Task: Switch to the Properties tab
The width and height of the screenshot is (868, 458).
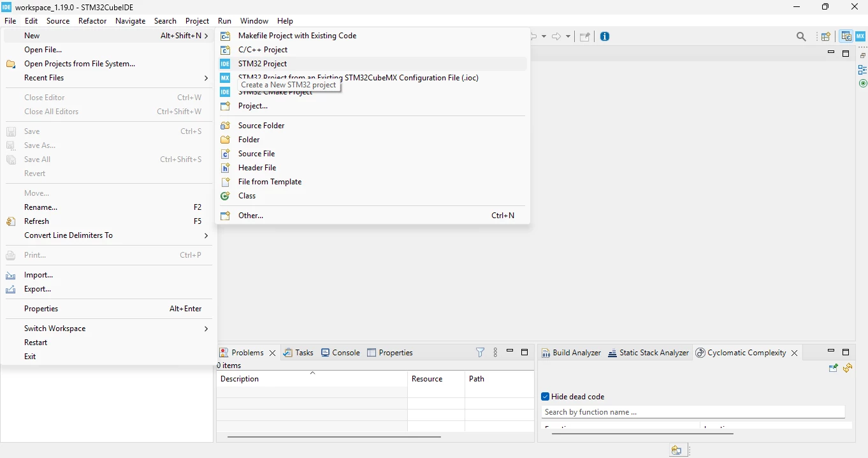Action: [390, 353]
